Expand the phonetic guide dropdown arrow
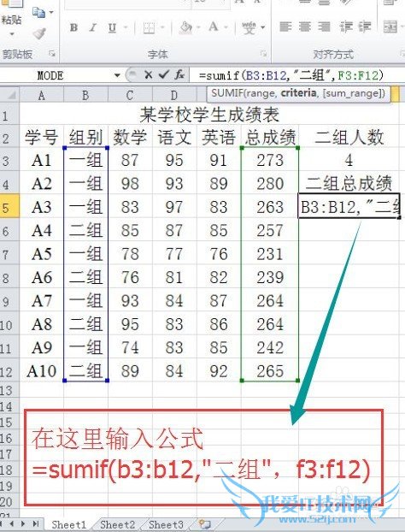The width and height of the screenshot is (405, 532). tap(262, 27)
